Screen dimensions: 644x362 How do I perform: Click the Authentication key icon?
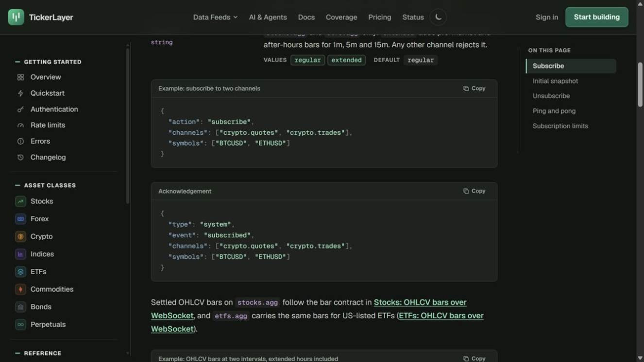[x=20, y=109]
